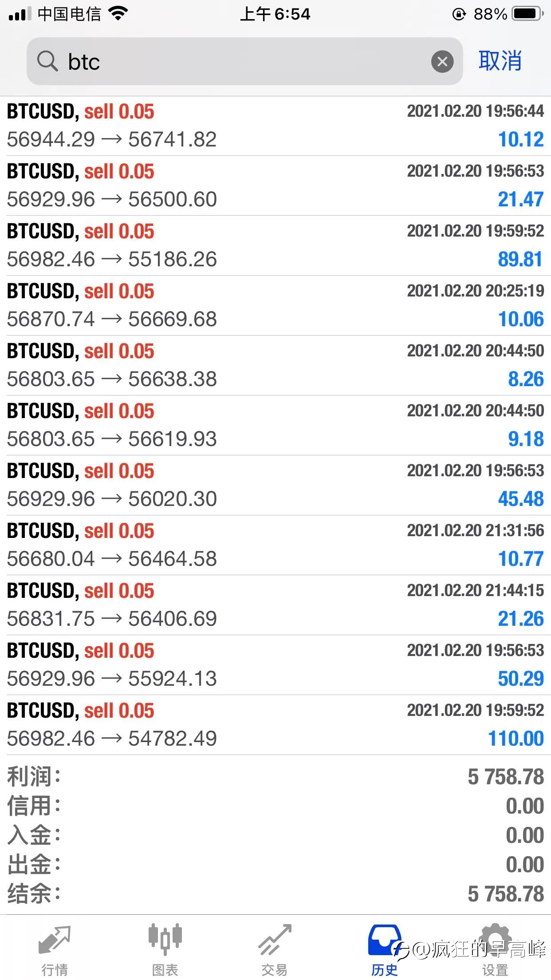
Task: Open the 图表 chart tab
Action: pyautogui.click(x=165, y=950)
